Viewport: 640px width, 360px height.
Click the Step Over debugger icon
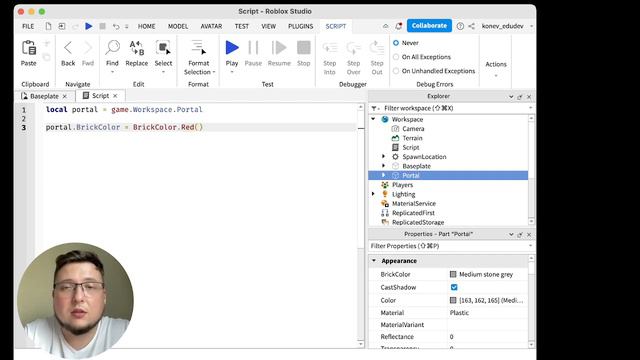353,48
